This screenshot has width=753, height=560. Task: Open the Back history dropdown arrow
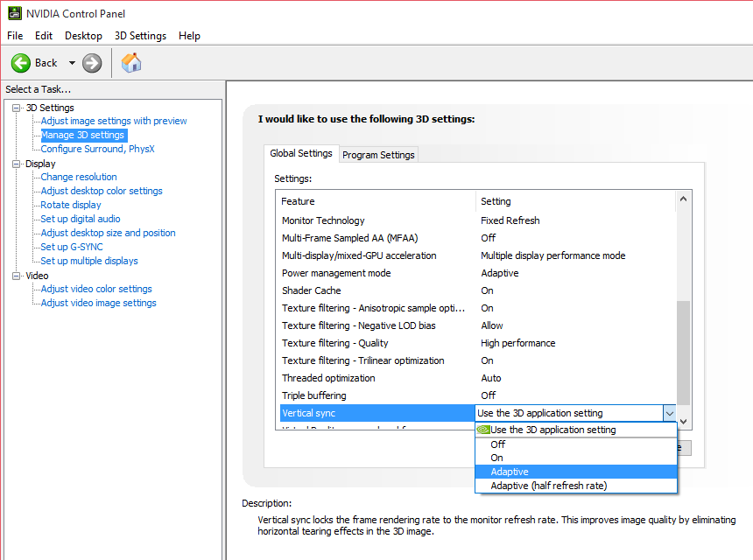click(72, 63)
